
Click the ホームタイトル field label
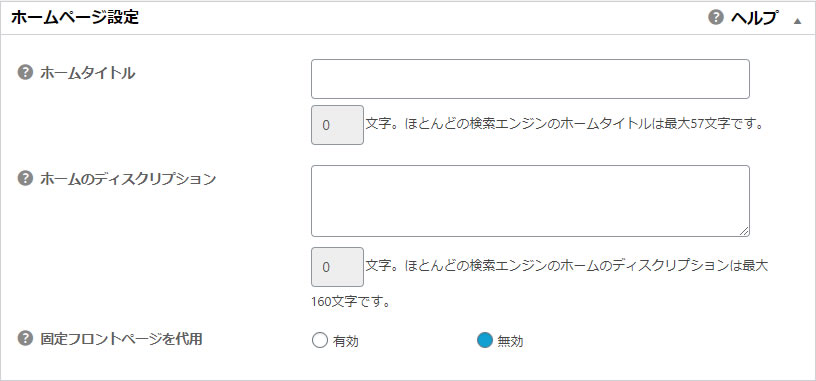87,73
